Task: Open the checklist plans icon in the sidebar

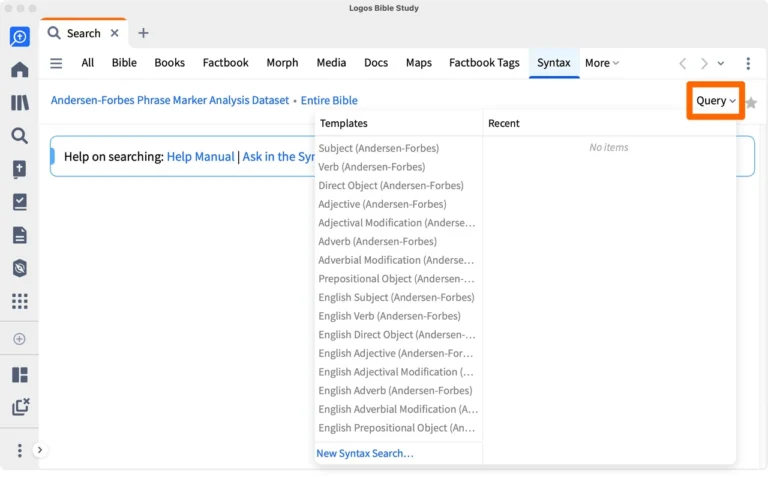Action: (x=20, y=202)
